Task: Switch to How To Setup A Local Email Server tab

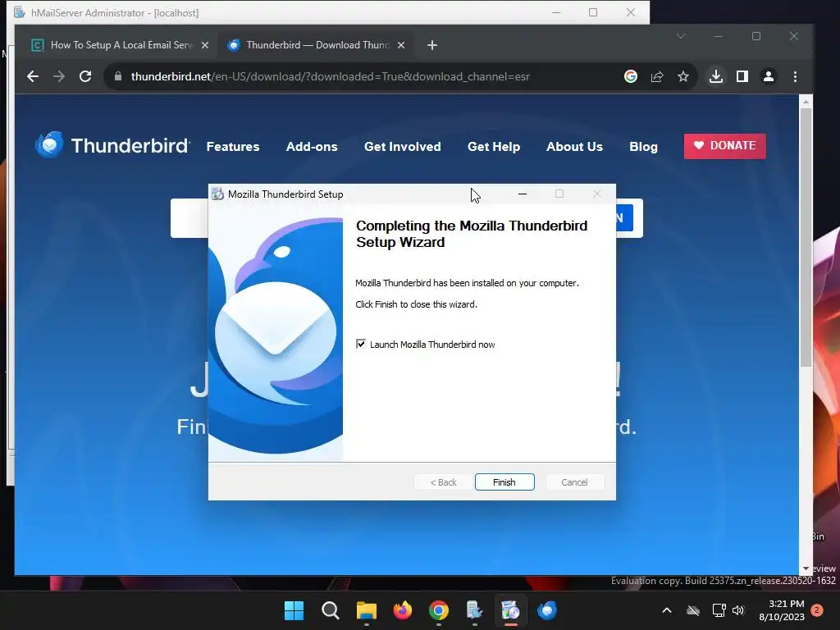Action: [121, 45]
